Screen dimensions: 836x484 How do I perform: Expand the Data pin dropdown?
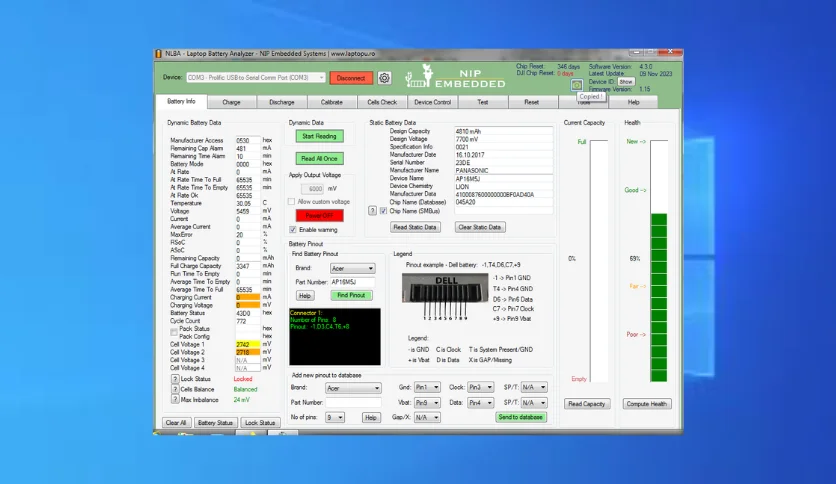click(x=480, y=403)
